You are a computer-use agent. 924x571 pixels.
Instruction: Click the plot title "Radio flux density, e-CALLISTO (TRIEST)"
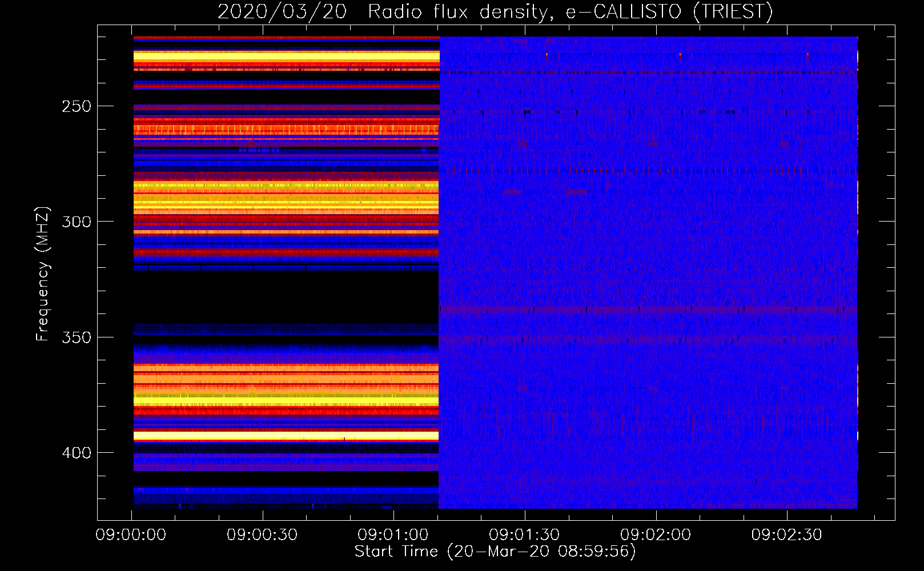[570, 12]
